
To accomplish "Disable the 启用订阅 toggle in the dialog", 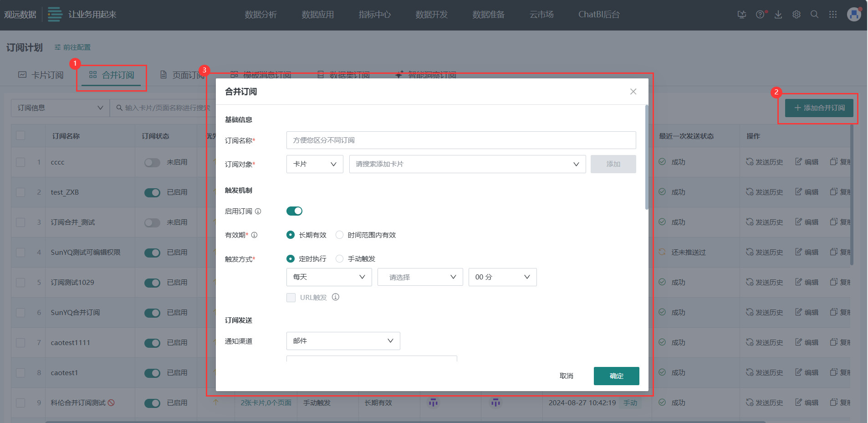I will coord(294,211).
